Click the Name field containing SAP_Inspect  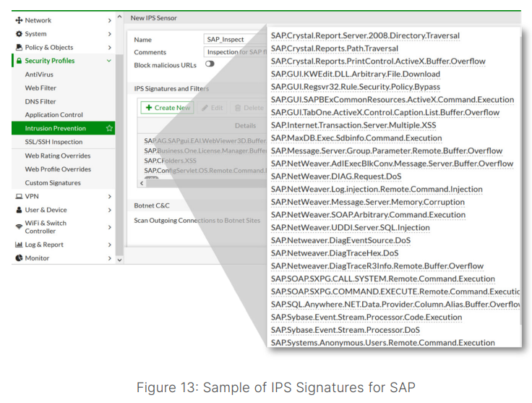click(236, 39)
